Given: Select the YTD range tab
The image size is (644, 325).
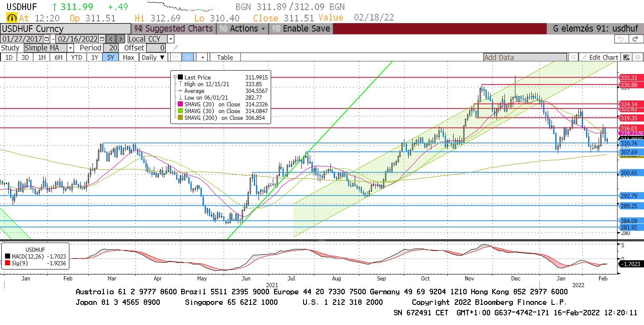Looking at the screenshot, I should tap(77, 57).
